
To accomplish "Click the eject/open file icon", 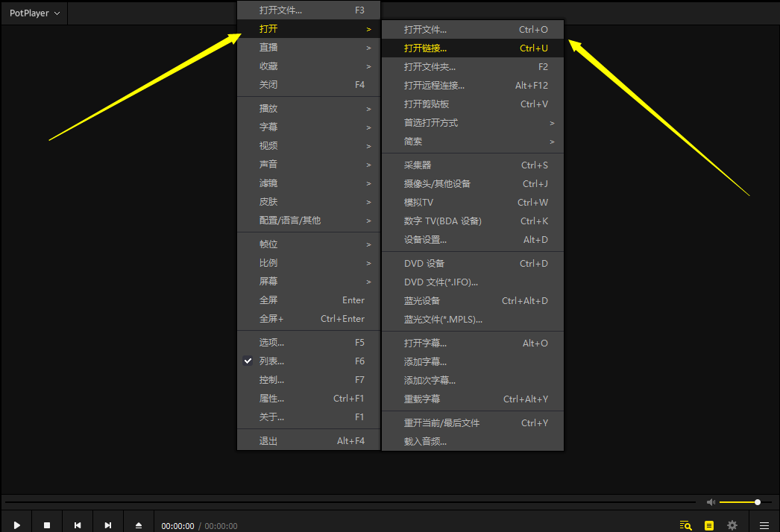I will [139, 525].
